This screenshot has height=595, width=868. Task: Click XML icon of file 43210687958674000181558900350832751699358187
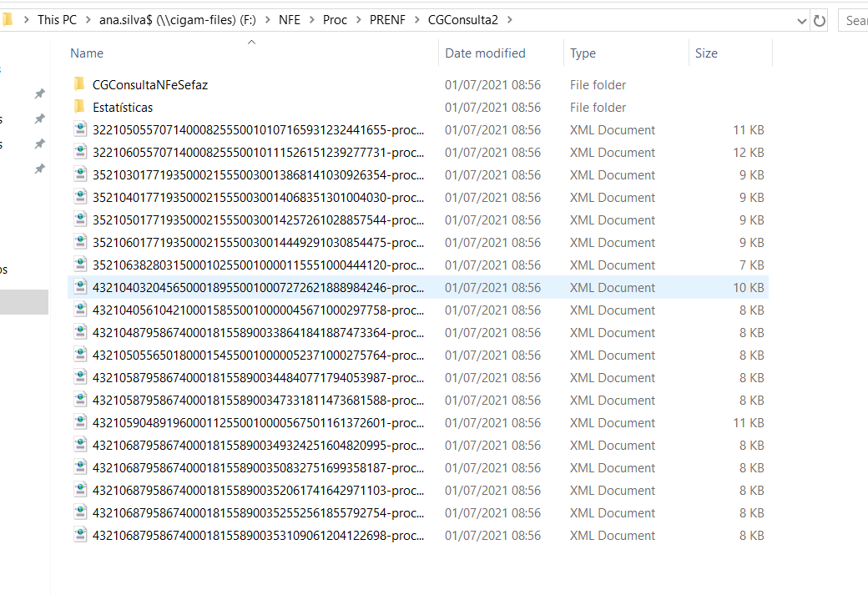(80, 467)
